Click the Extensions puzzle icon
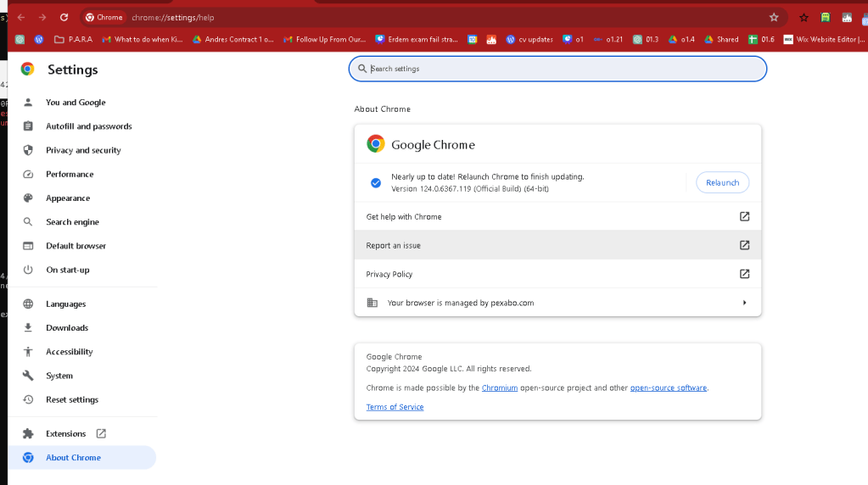The width and height of the screenshot is (868, 485). [28, 433]
